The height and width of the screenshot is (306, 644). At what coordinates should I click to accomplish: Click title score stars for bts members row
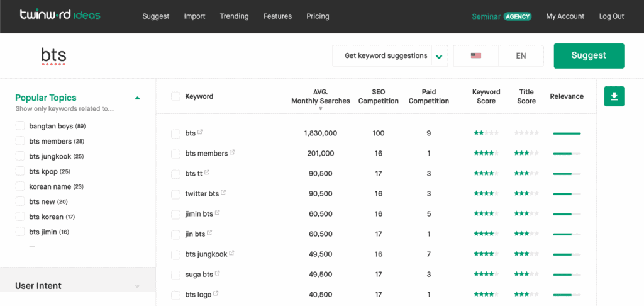pyautogui.click(x=526, y=154)
